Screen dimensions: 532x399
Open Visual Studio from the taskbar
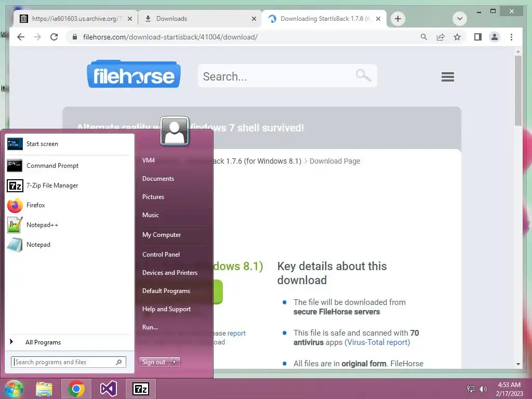point(108,389)
